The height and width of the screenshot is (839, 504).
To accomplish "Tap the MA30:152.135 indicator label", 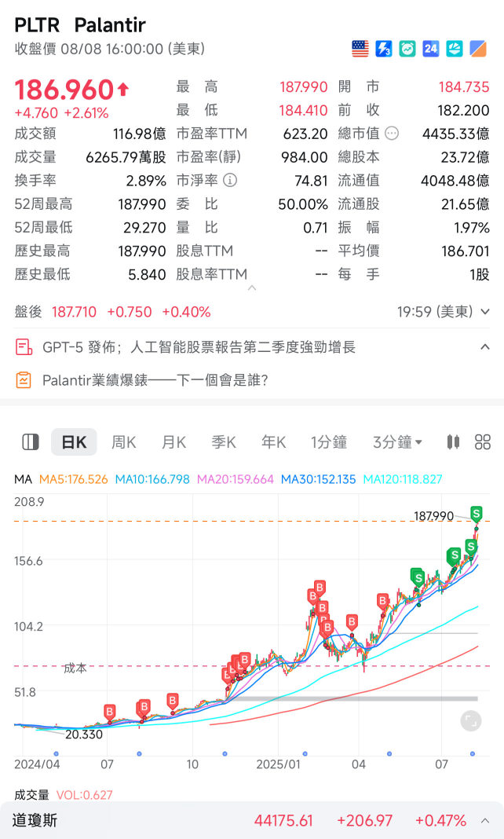I will 318,479.
